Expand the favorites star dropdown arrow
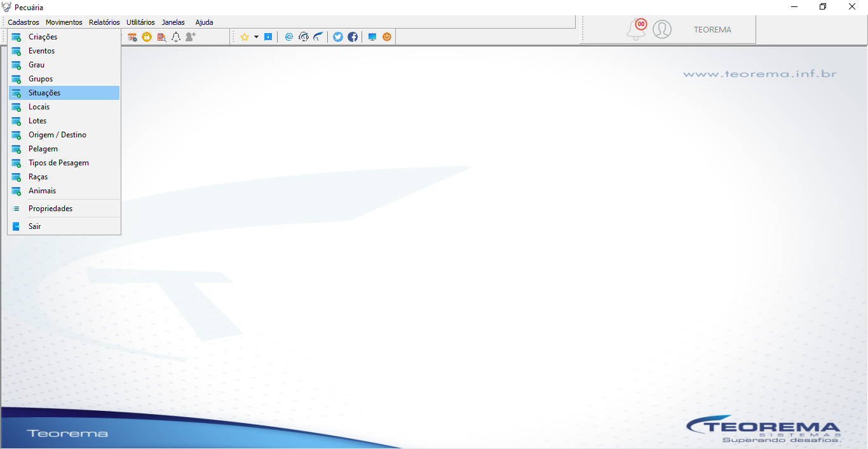868x449 pixels. pos(257,37)
